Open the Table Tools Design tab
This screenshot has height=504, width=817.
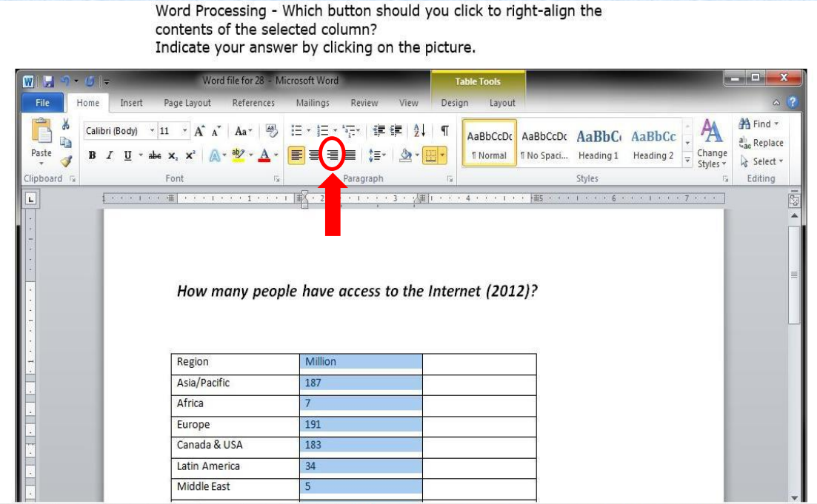point(454,103)
